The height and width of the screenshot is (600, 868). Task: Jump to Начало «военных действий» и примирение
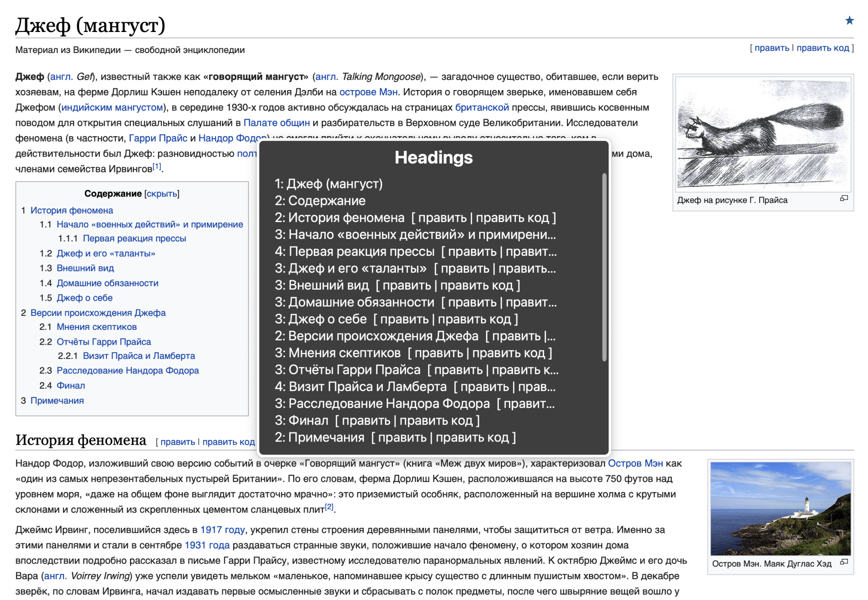click(x=150, y=224)
